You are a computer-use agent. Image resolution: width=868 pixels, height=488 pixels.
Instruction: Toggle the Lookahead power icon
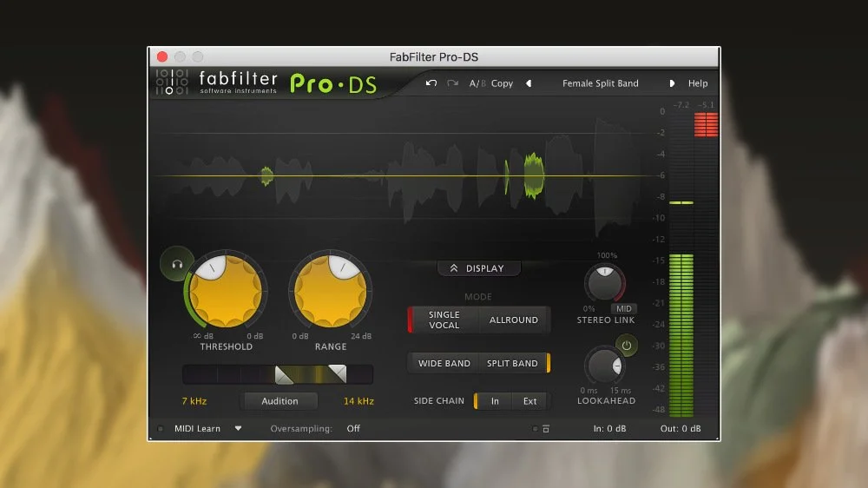[x=626, y=346]
